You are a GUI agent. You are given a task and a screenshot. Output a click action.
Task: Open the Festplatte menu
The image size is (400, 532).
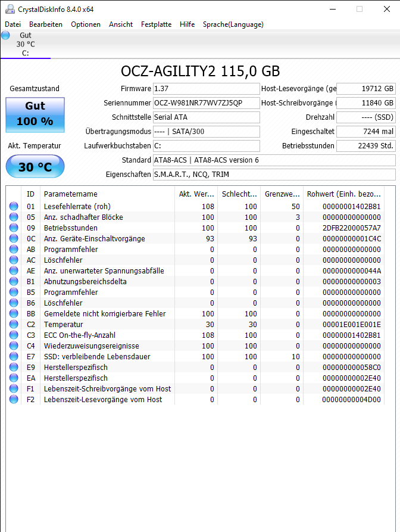[157, 24]
